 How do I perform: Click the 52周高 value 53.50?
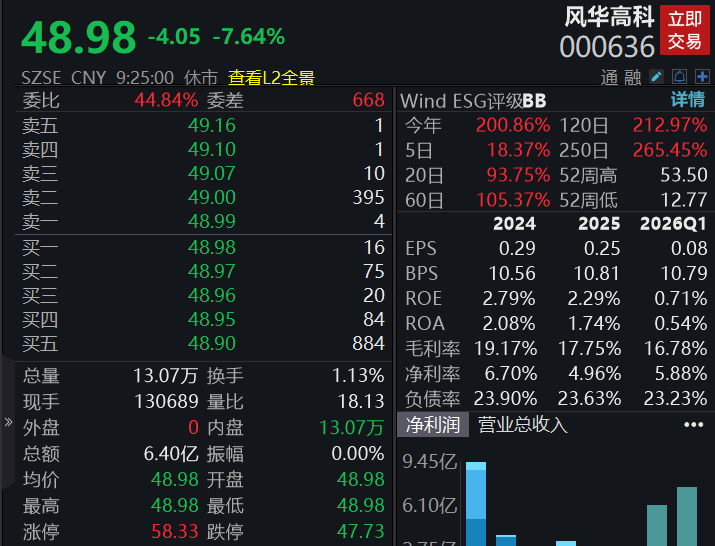[684, 175]
